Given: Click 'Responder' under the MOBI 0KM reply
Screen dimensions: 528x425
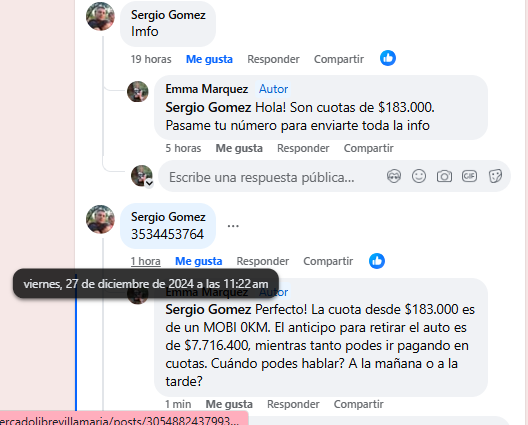Looking at the screenshot, I should click(293, 404).
